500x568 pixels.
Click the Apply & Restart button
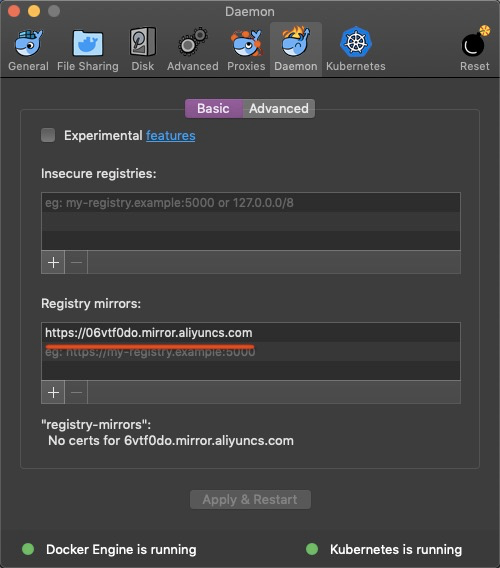pos(250,500)
